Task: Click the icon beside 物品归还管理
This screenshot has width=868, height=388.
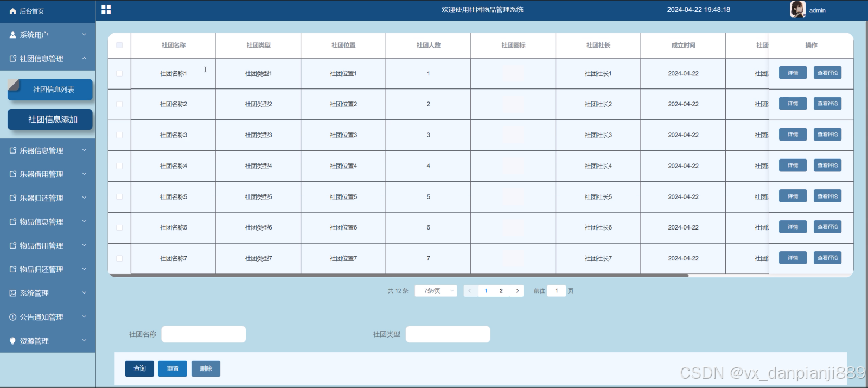Action: 13,269
